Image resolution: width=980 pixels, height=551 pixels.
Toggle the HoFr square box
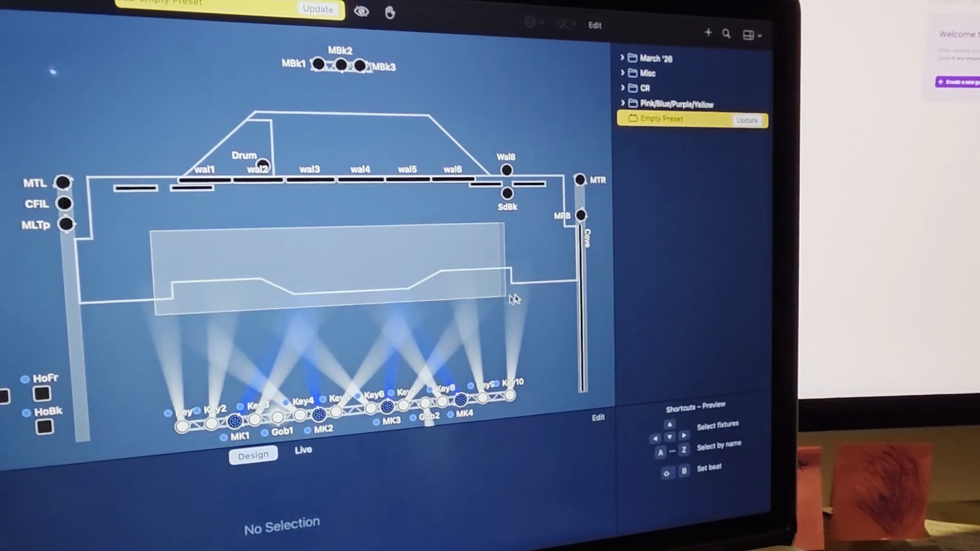click(42, 394)
